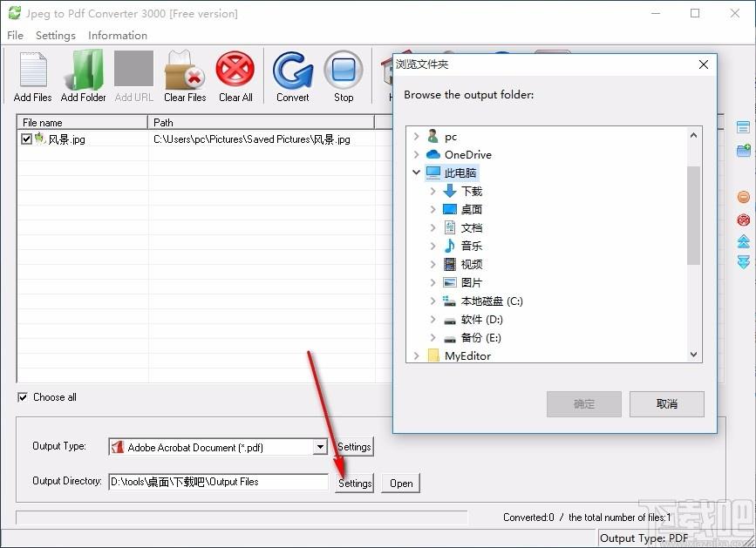
Task: Select 此电脑 in the folder tree
Action: coord(452,173)
